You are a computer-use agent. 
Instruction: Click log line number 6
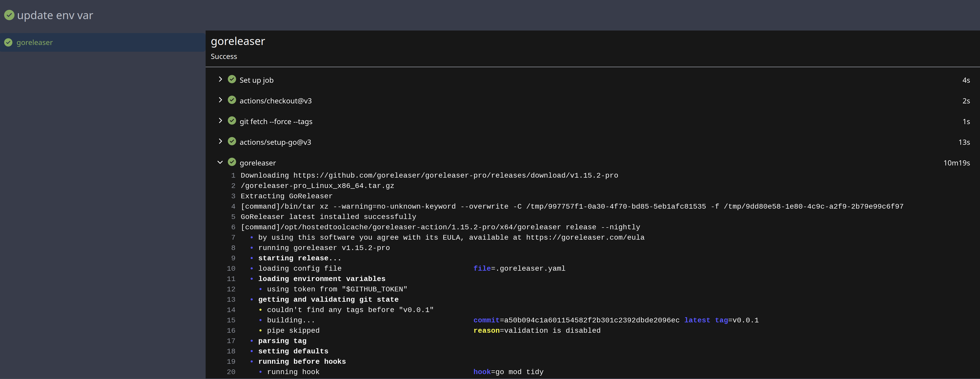click(233, 227)
